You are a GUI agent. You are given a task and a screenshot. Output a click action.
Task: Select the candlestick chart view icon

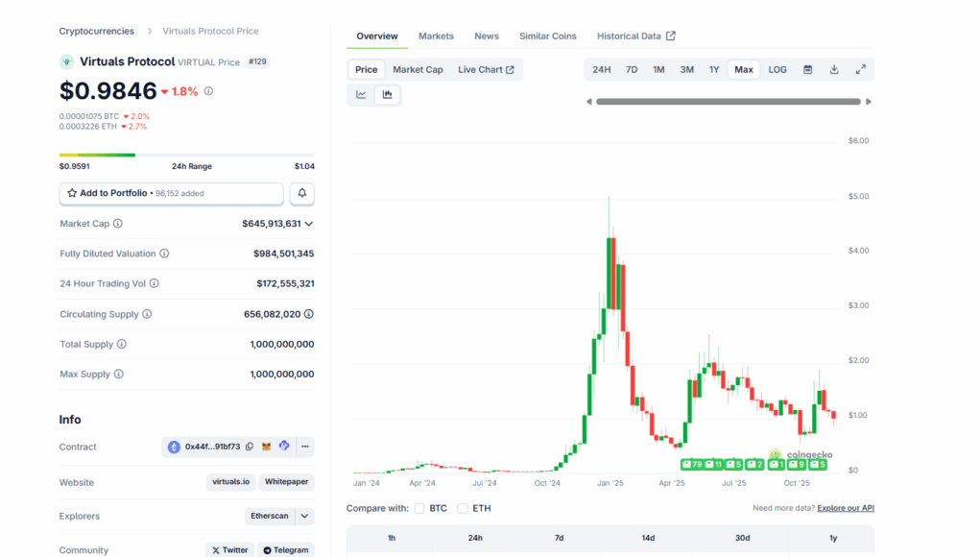(x=388, y=94)
